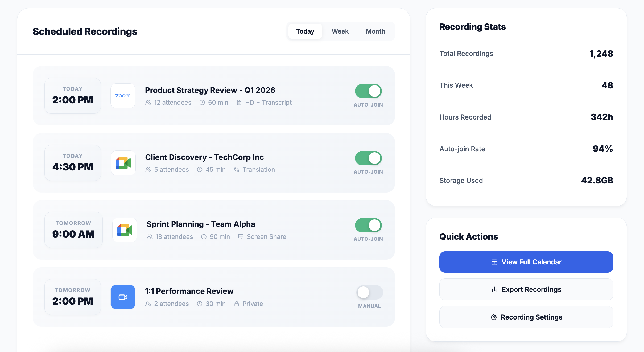644x352 pixels.
Task: Click the screen share icon on Sprint Planning
Action: [x=241, y=237]
